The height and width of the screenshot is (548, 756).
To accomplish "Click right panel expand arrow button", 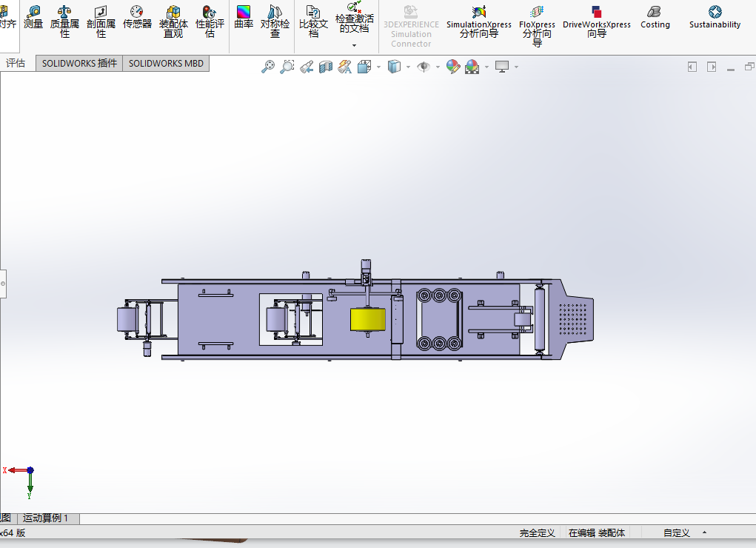I will (712, 67).
